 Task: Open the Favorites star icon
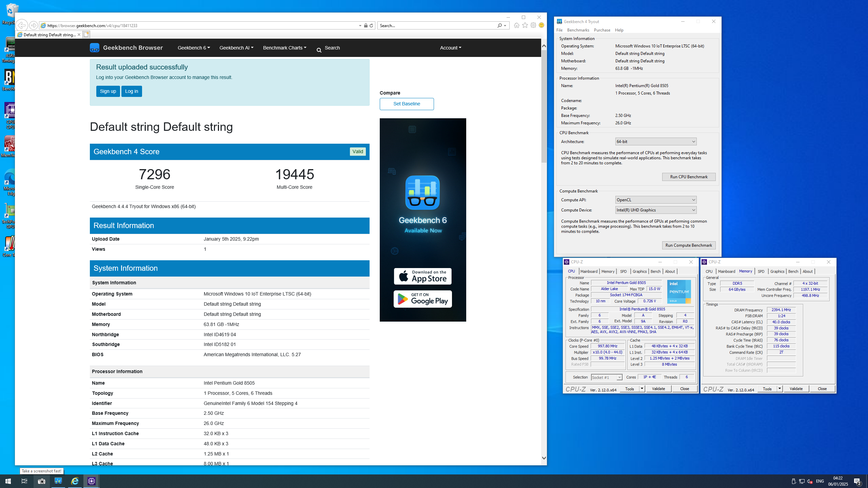525,25
